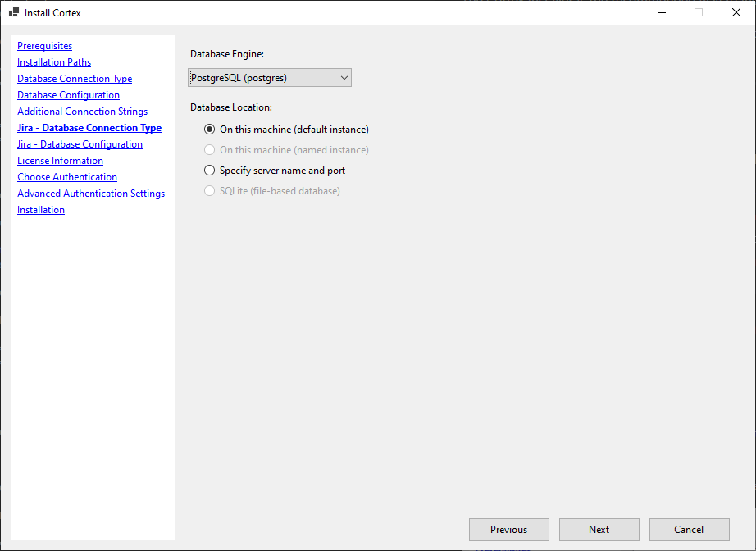Select 'On this machine (default instance)' option
Screen dimensions: 756x551
pyautogui.click(x=209, y=130)
